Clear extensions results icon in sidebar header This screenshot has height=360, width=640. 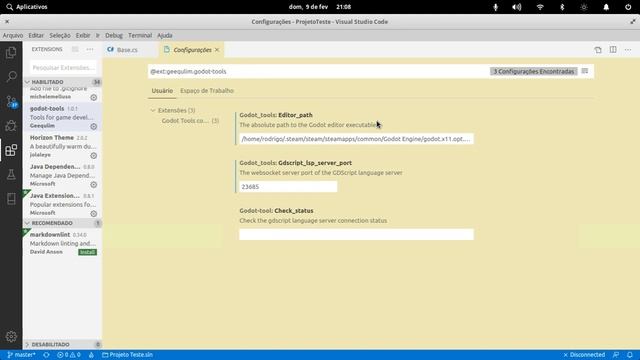click(x=75, y=49)
